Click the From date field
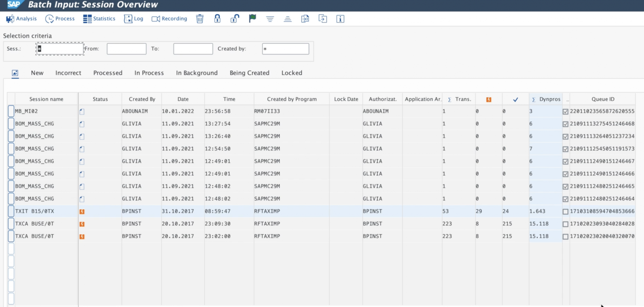The image size is (644, 307). tap(126, 49)
